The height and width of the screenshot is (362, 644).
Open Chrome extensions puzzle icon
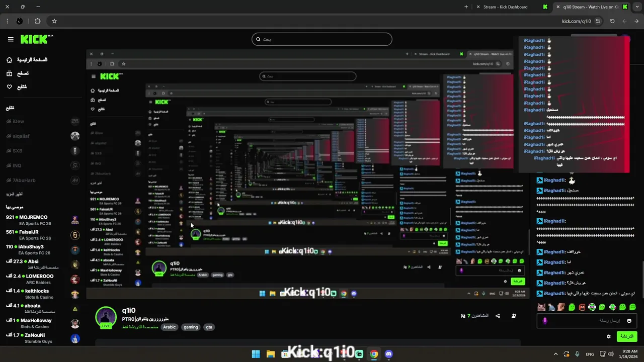38,21
